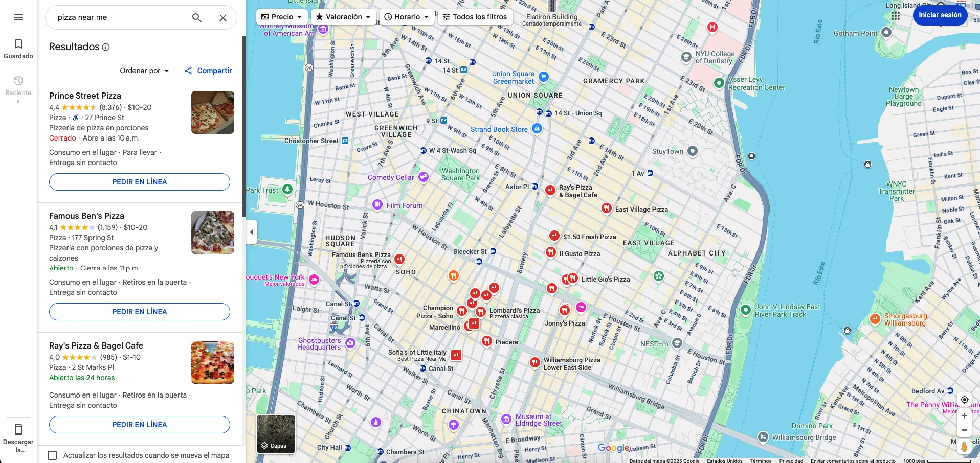Zoom out with the minus button
Screen dimensions: 980x463
[x=964, y=430]
